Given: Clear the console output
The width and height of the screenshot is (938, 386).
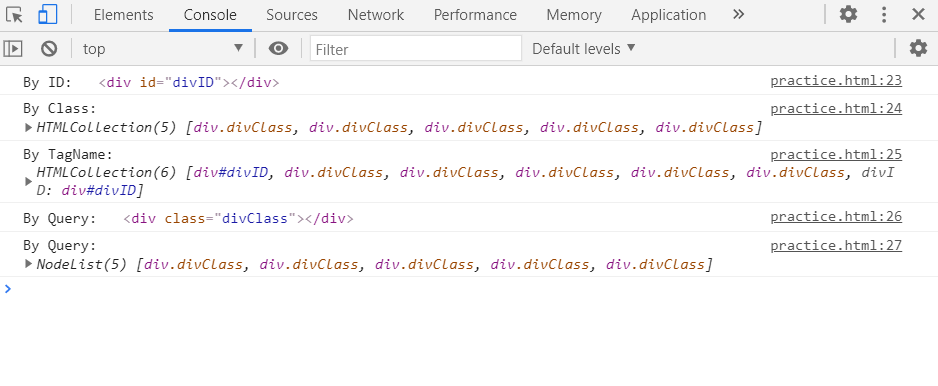Looking at the screenshot, I should [x=49, y=48].
